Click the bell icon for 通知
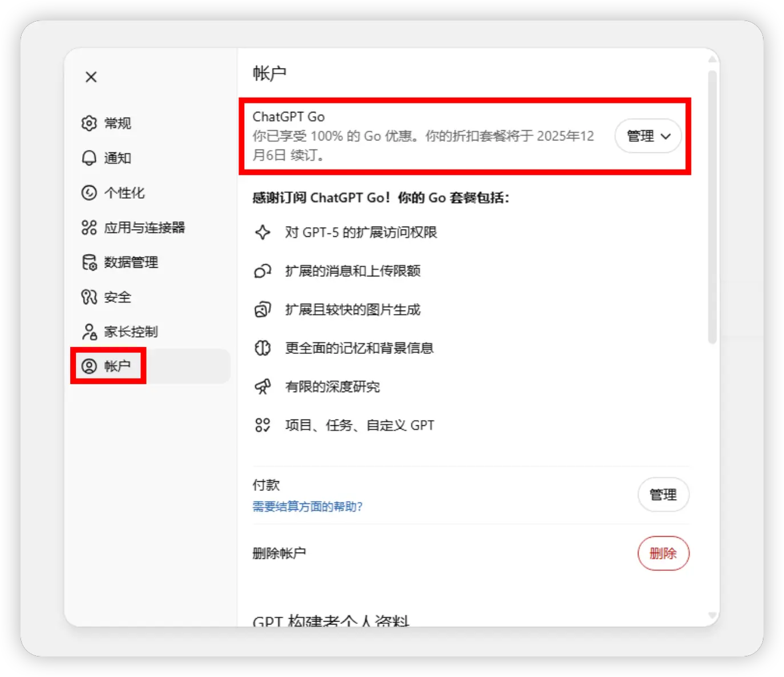Viewport: 784px width, 677px height. (x=89, y=158)
